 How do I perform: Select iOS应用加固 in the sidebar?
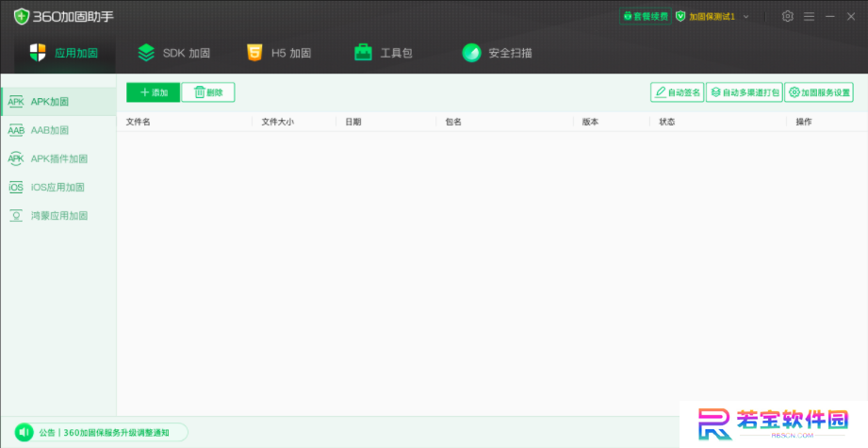tap(58, 187)
